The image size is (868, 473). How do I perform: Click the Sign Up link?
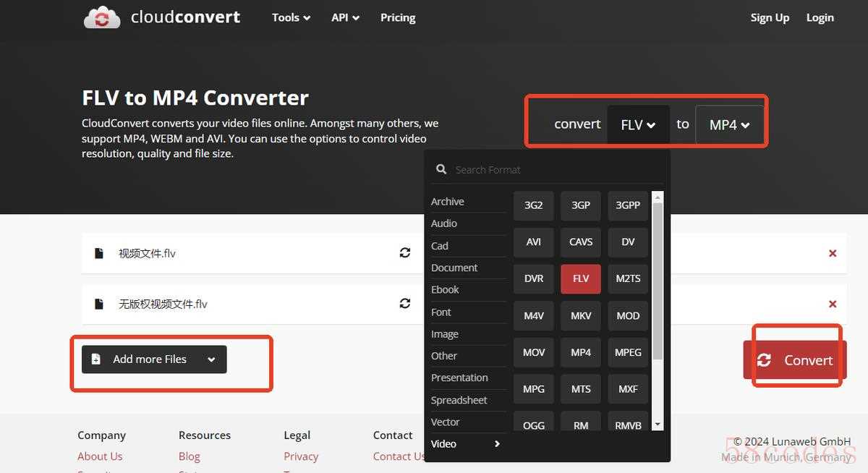770,17
